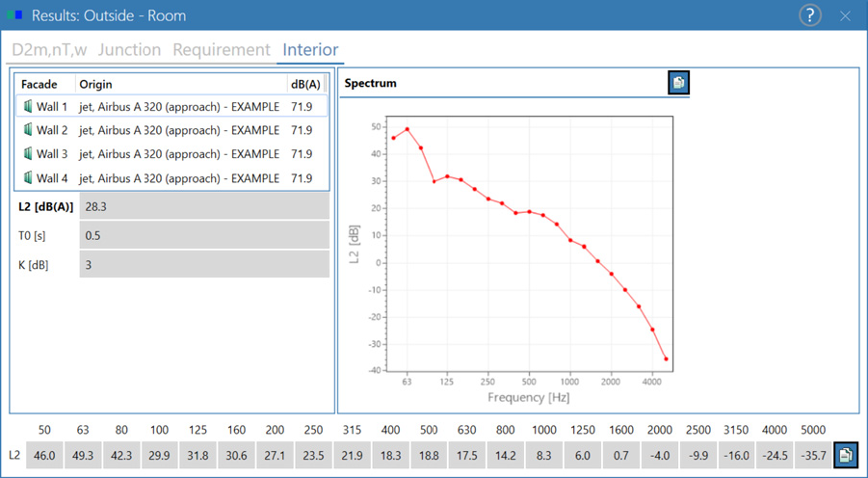Viewport: 868px width, 478px height.
Task: Open help question mark icon
Action: (x=810, y=15)
